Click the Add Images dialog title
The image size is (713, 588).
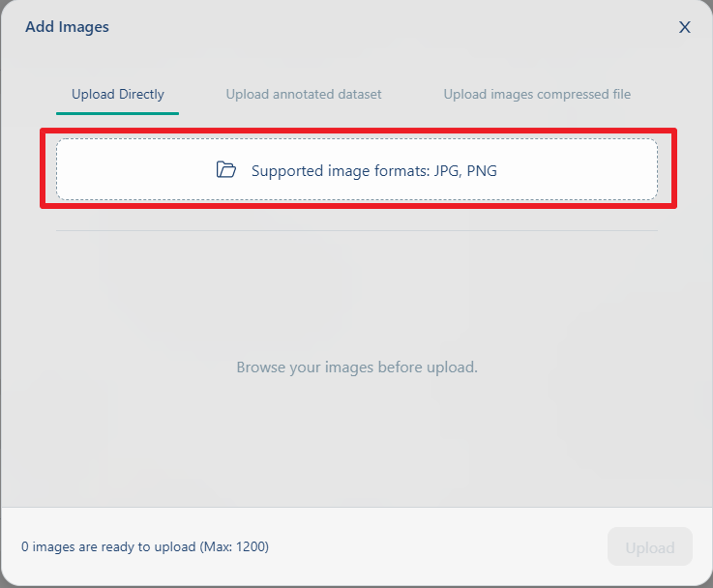pyautogui.click(x=67, y=27)
